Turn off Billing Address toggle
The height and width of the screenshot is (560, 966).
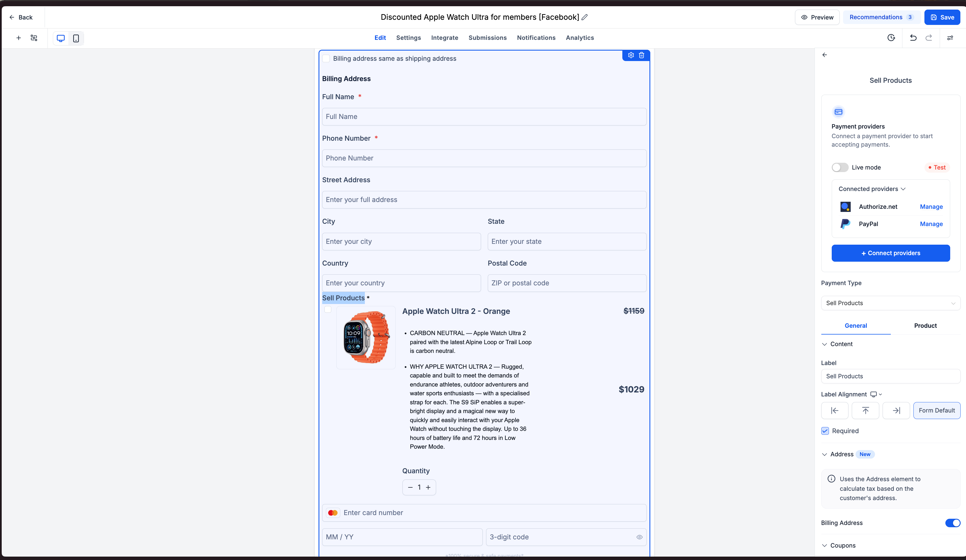[x=952, y=523]
